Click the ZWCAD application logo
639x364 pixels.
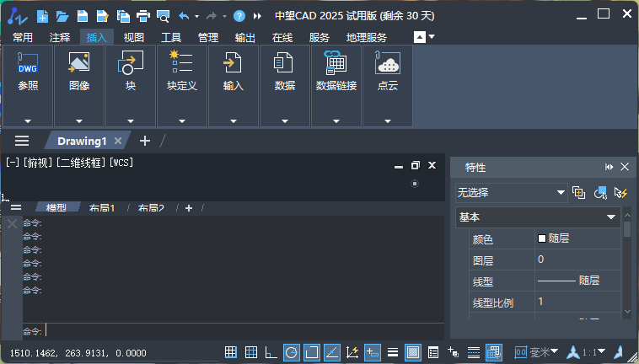[x=17, y=16]
